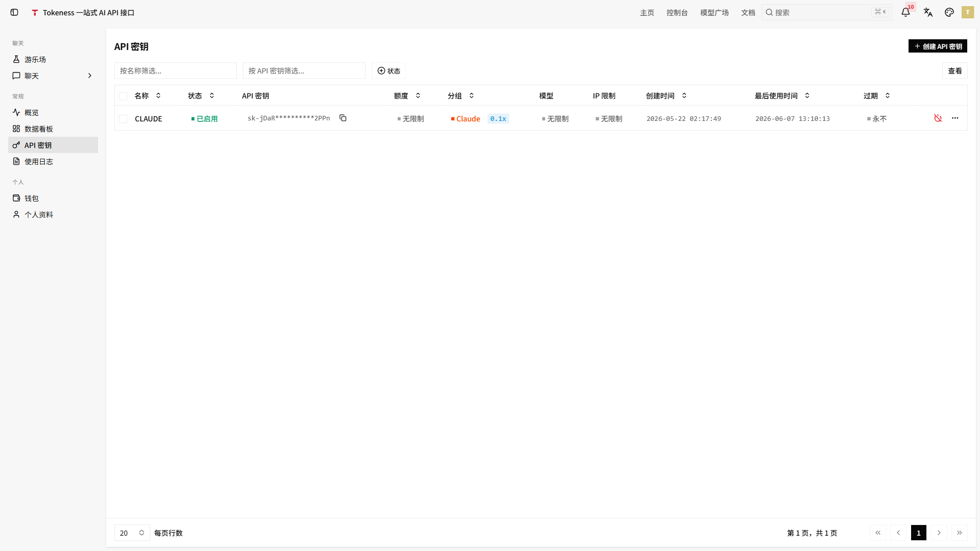
Task: Open 概览 overview in sidebar
Action: (53, 112)
